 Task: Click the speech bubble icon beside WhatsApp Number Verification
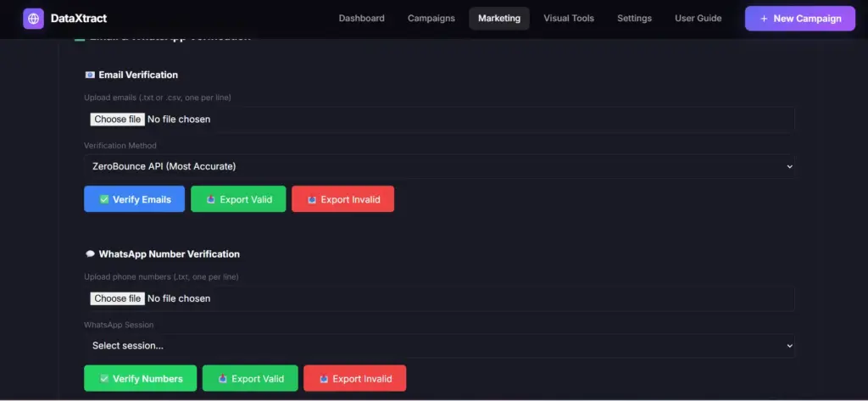(x=90, y=254)
